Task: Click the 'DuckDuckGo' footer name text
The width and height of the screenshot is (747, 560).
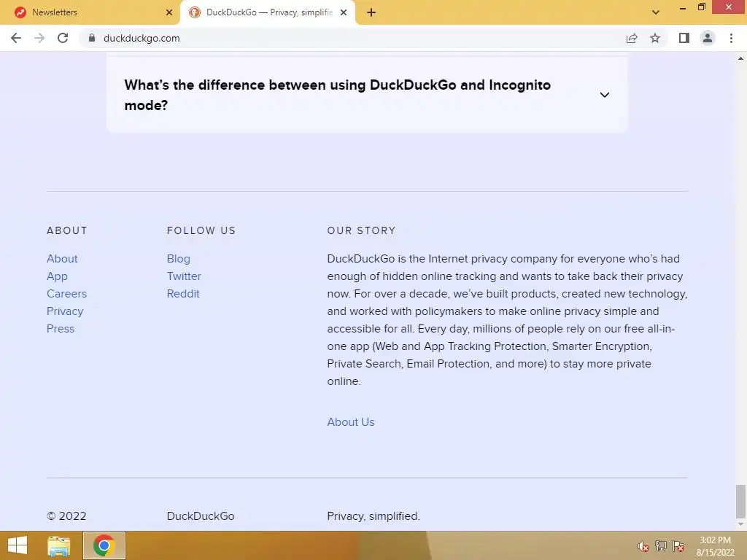Action: coord(201,516)
